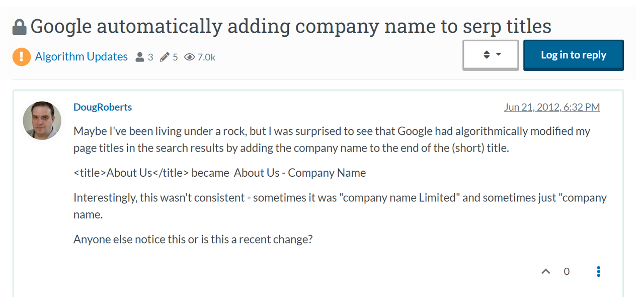Open the Algorithm Updates category link
Viewport: 644px width, 297px height.
[x=81, y=57]
